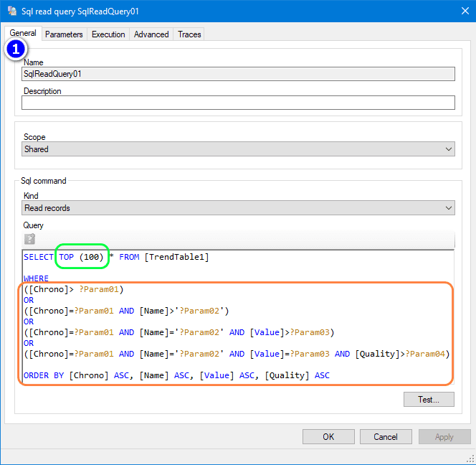
Task: Place cursor on TOP (100) in the query
Action: point(82,257)
